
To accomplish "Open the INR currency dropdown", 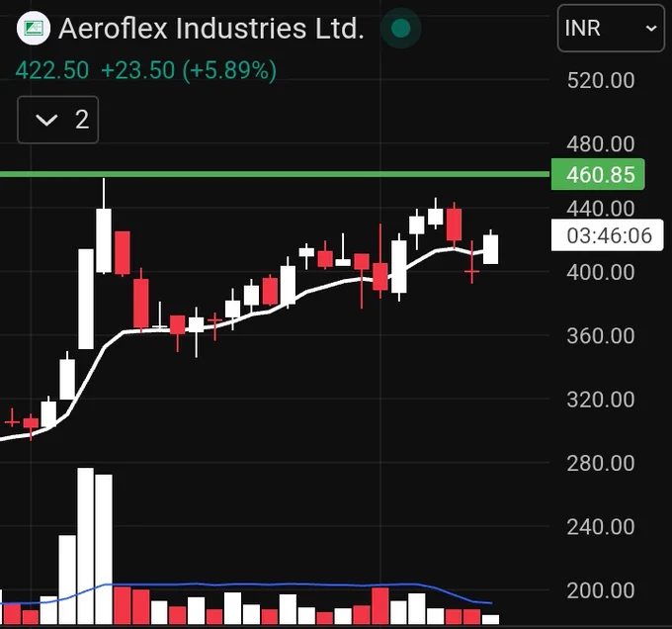I will click(611, 29).
